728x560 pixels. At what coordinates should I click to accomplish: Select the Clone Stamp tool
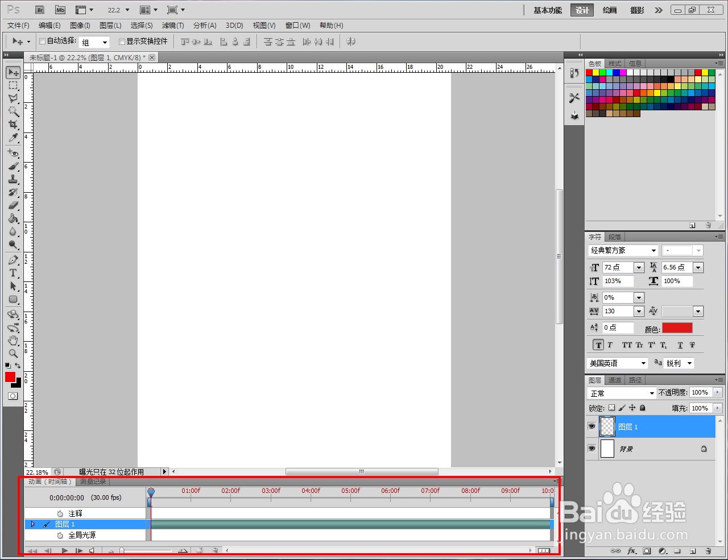click(13, 180)
